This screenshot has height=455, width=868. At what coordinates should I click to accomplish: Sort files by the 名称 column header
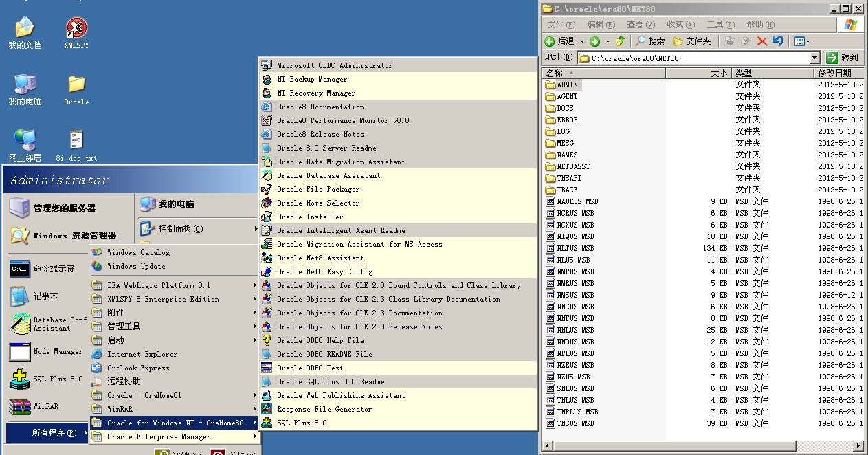[603, 73]
